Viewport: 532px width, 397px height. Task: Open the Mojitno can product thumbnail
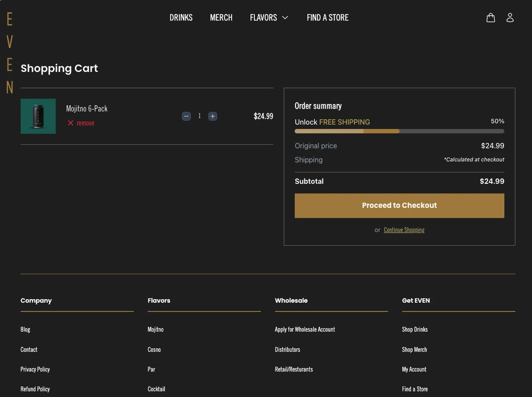click(38, 116)
